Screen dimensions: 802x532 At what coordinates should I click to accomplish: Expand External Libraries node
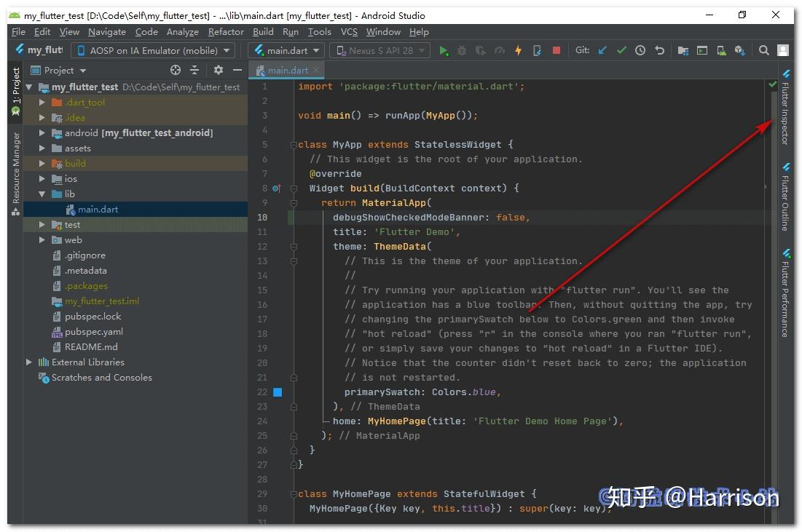[28, 362]
